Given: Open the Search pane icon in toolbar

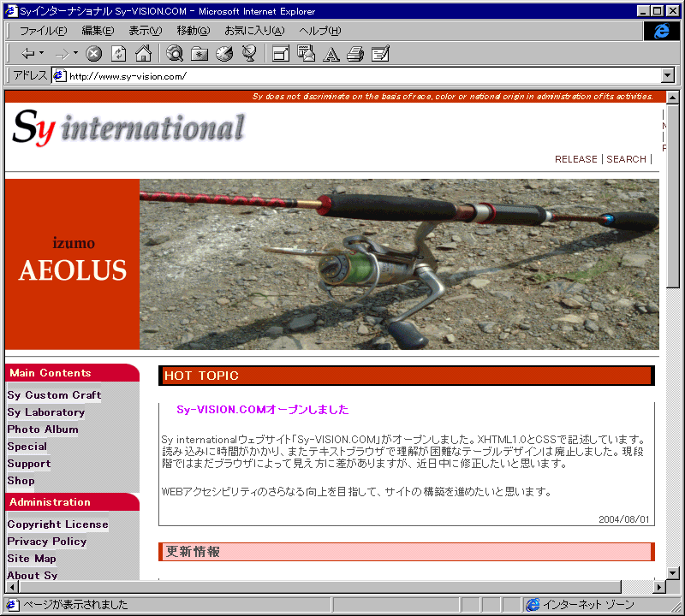Looking at the screenshot, I should tap(175, 54).
